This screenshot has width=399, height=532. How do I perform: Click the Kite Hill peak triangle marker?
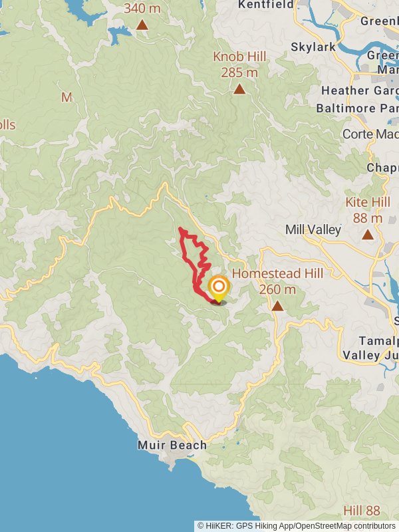(x=368, y=235)
